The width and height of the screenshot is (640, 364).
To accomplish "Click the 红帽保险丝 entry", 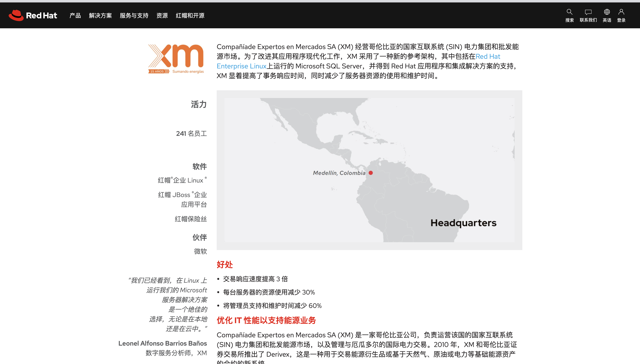I will coord(191,219).
